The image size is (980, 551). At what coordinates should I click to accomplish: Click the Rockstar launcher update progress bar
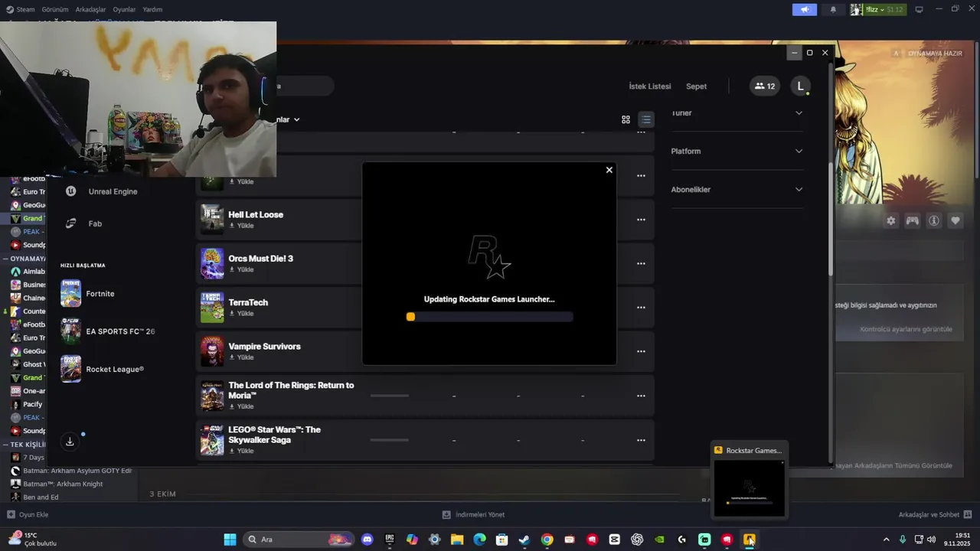point(489,317)
